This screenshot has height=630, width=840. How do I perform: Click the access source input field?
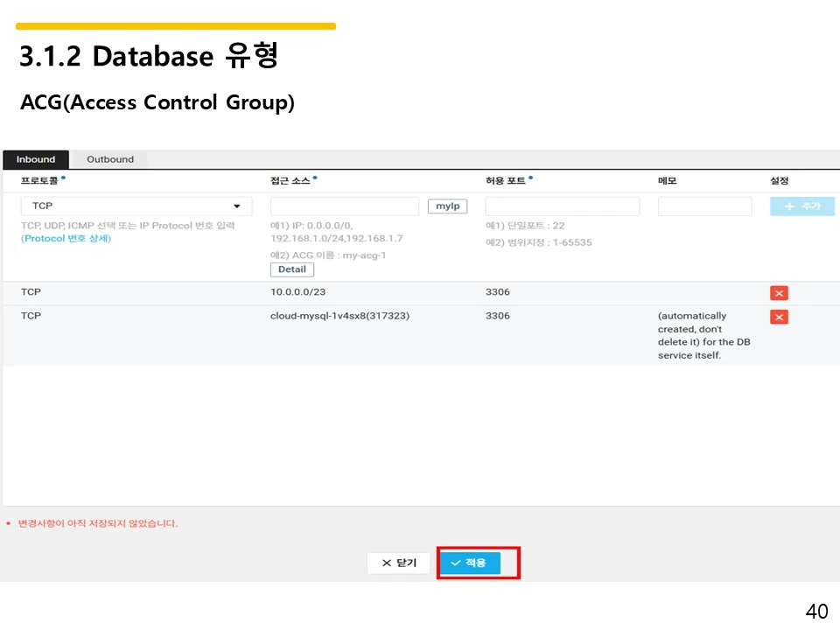pyautogui.click(x=345, y=206)
